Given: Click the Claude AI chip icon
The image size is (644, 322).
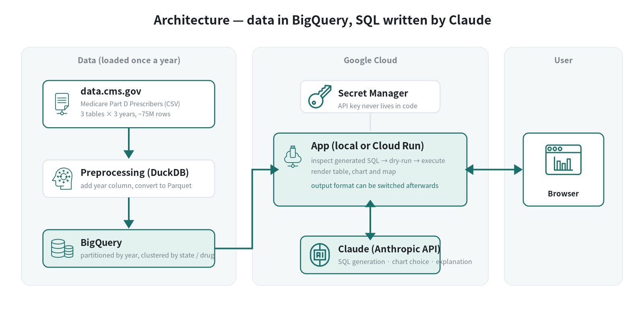Looking at the screenshot, I should point(320,255).
